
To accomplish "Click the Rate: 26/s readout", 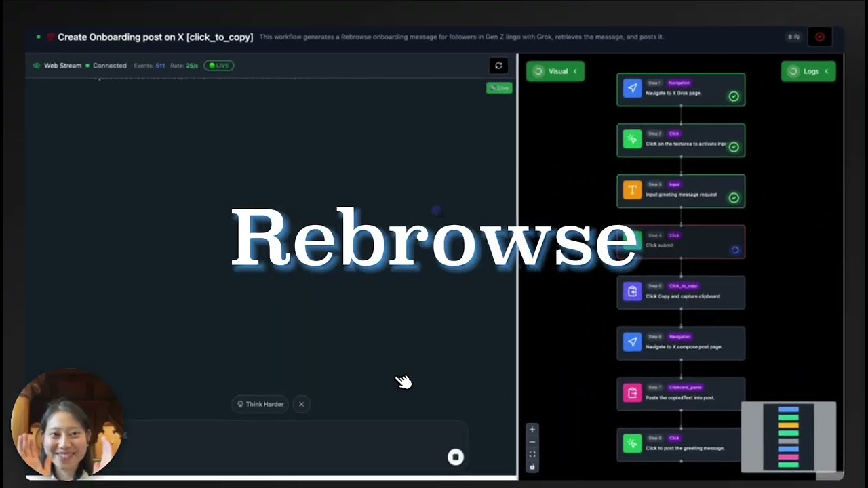I will [x=184, y=66].
